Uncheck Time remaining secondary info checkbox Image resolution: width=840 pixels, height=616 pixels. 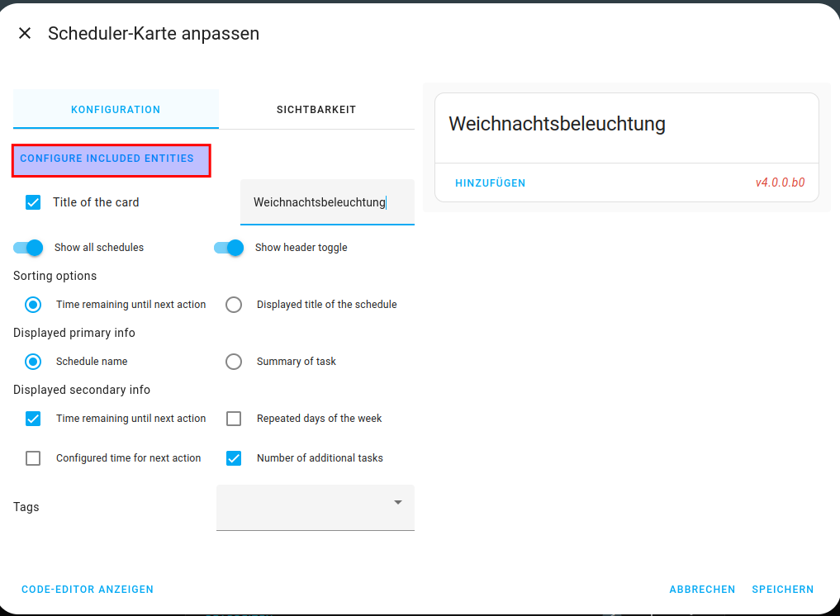pos(33,419)
